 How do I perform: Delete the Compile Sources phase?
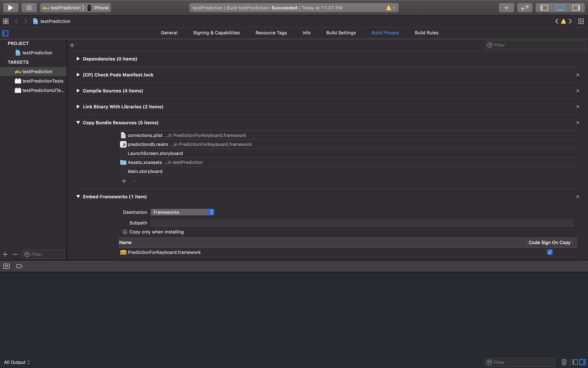point(578,91)
